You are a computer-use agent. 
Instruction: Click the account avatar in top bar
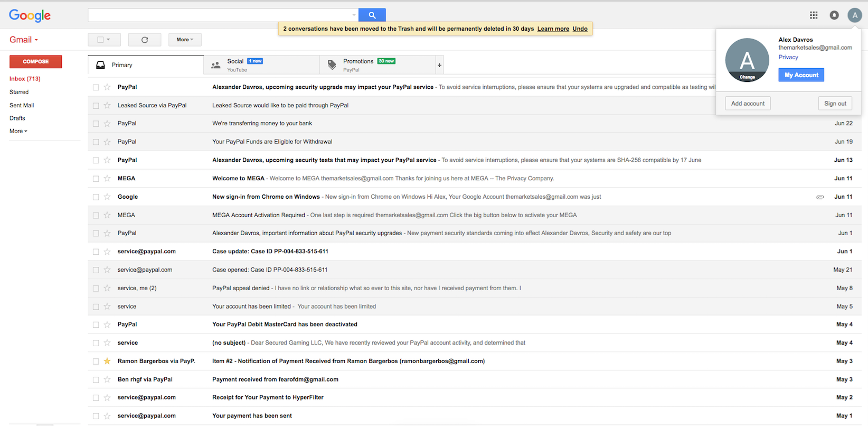tap(854, 15)
